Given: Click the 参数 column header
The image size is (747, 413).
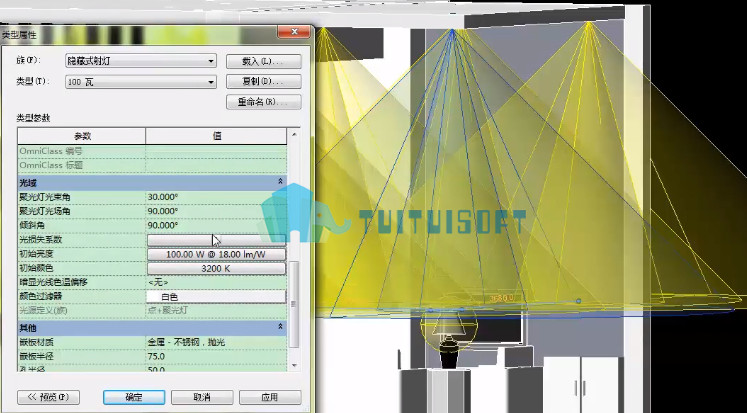Looking at the screenshot, I should tap(81, 136).
